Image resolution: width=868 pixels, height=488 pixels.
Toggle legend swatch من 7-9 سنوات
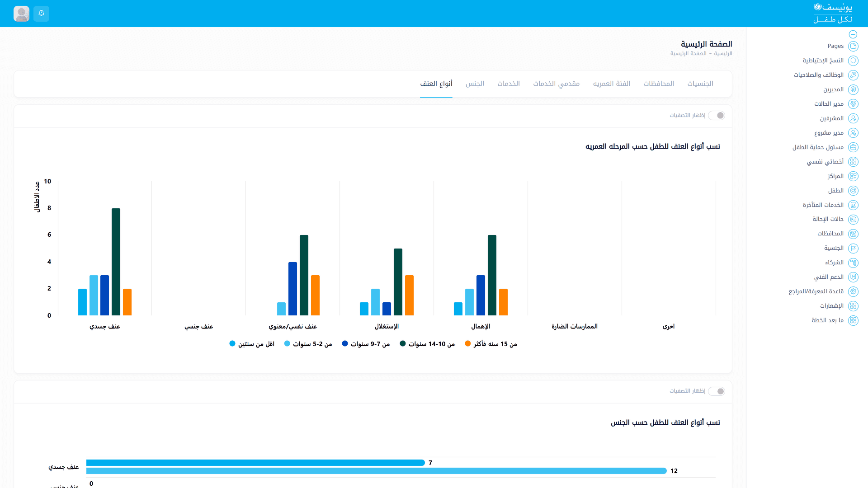click(345, 344)
